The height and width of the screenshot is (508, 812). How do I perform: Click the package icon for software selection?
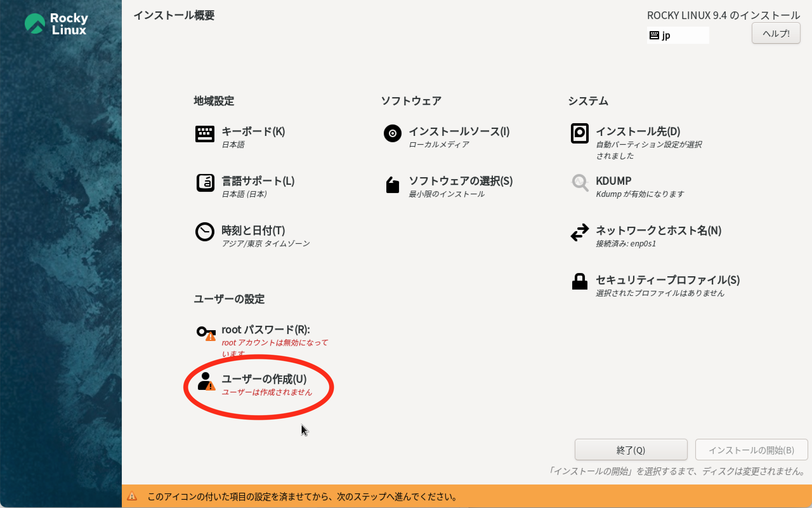point(392,184)
